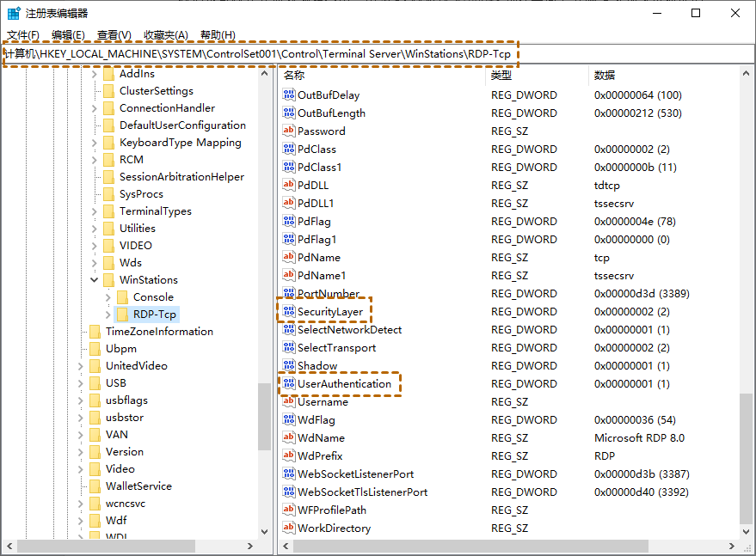Click the ab icon beside WorkDirectory
Viewport: 756px width, 556px height.
pos(289,528)
